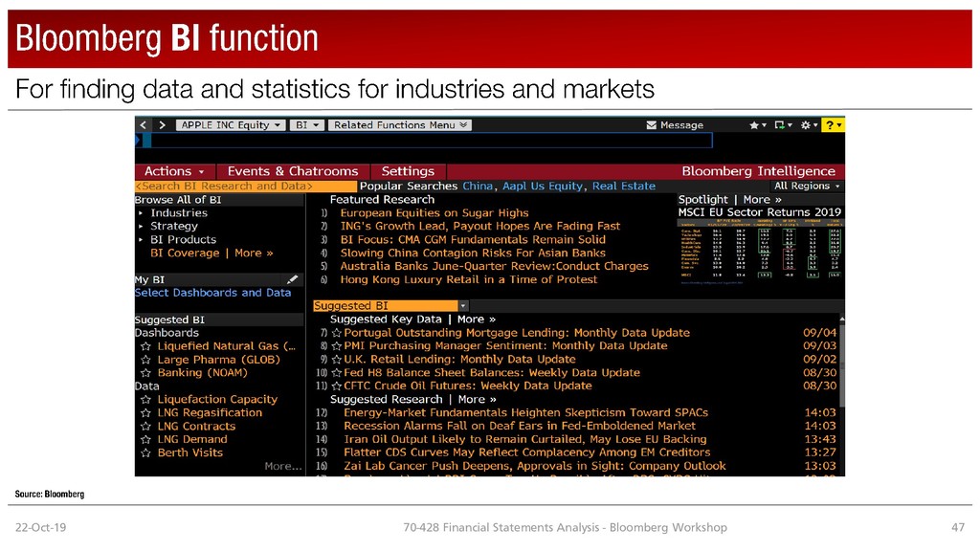Open the Actions menu
Viewport: 980px width, 551px height.
174,171
